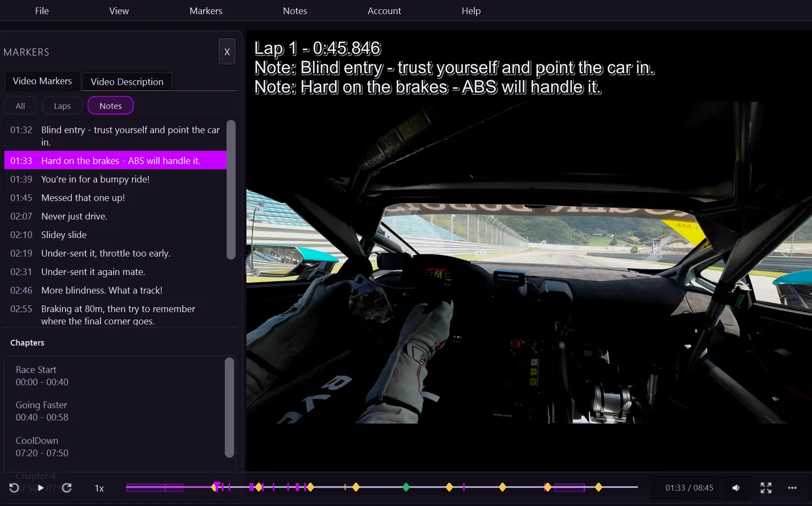This screenshot has height=506, width=812.
Task: Jump to note 'Blind entry - trust yourself'
Action: point(115,136)
